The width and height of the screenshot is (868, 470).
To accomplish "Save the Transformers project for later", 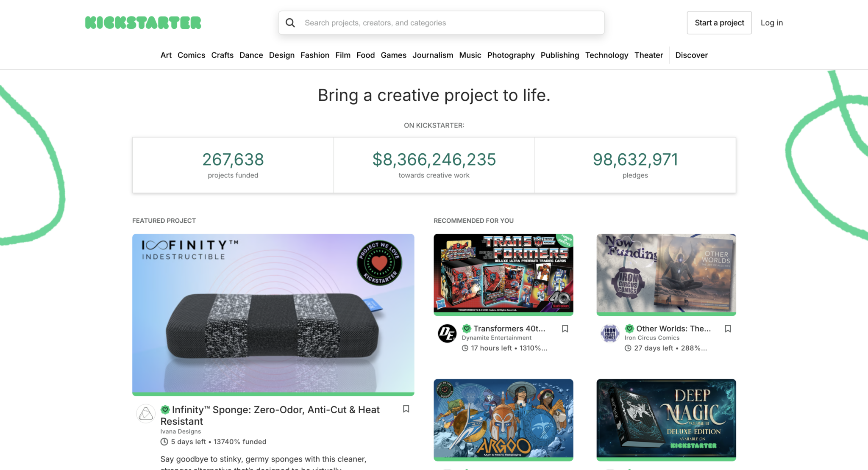I will pyautogui.click(x=565, y=329).
